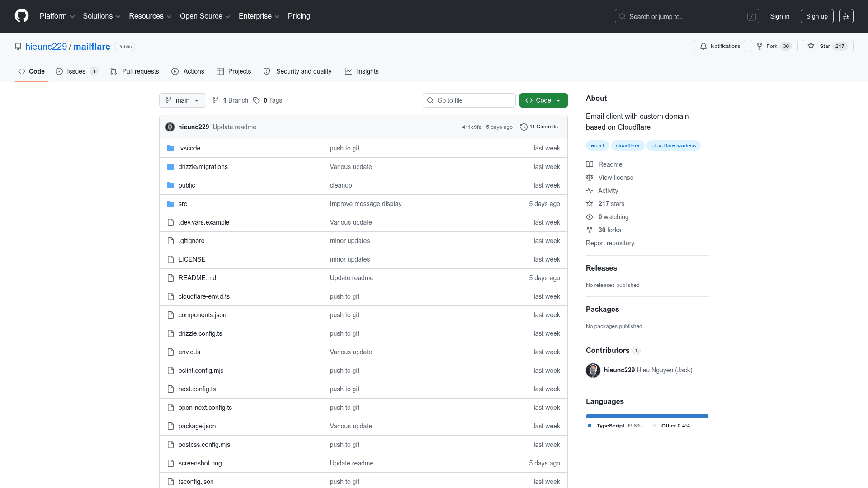Click the TypeScript language bar
The image size is (868, 488).
point(646,416)
